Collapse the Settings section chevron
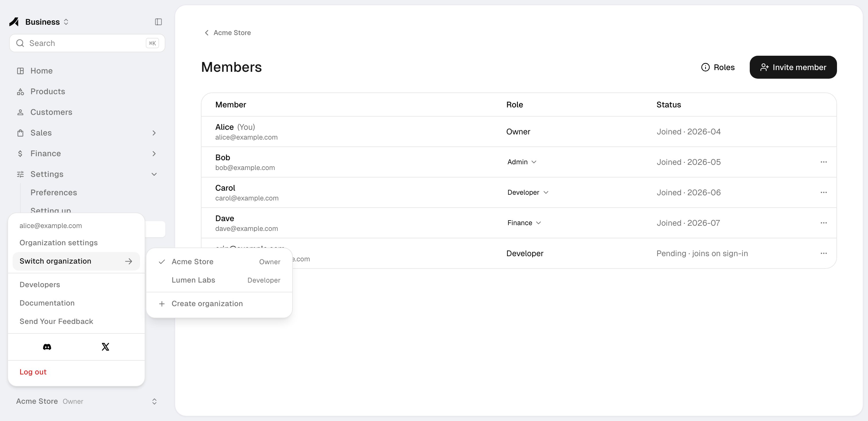This screenshot has height=421, width=868. click(x=154, y=174)
